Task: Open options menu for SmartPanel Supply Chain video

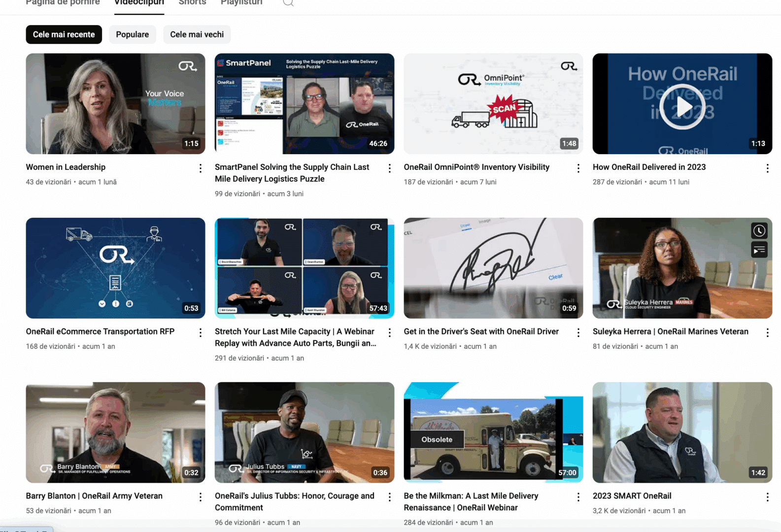Action: point(390,168)
